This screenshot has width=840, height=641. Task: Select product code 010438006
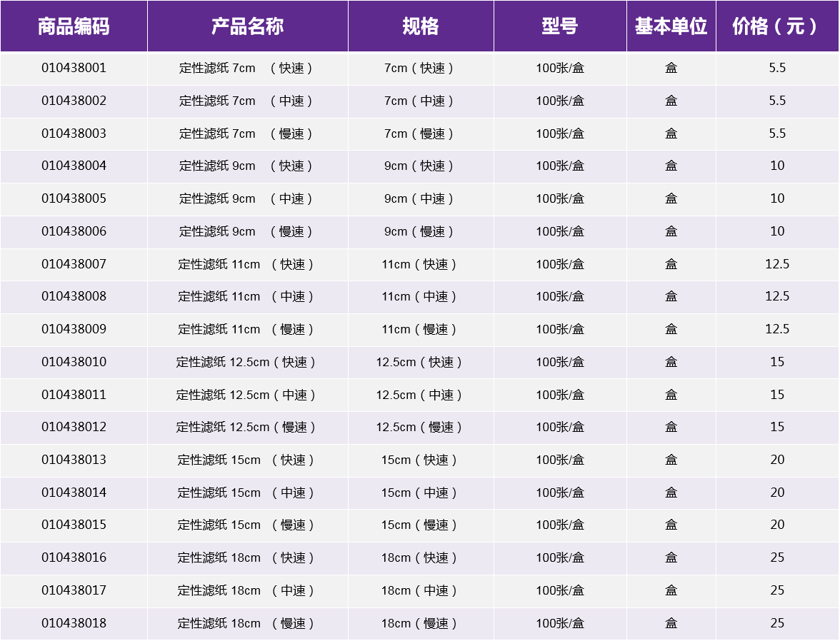(74, 231)
